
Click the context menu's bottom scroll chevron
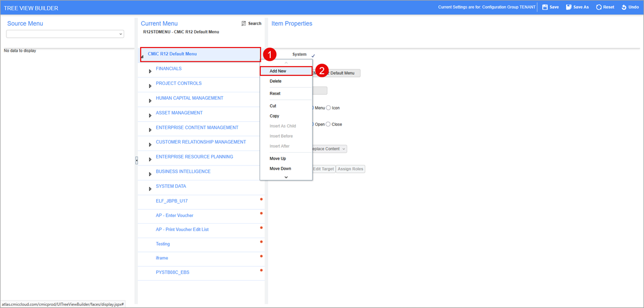coord(286,177)
